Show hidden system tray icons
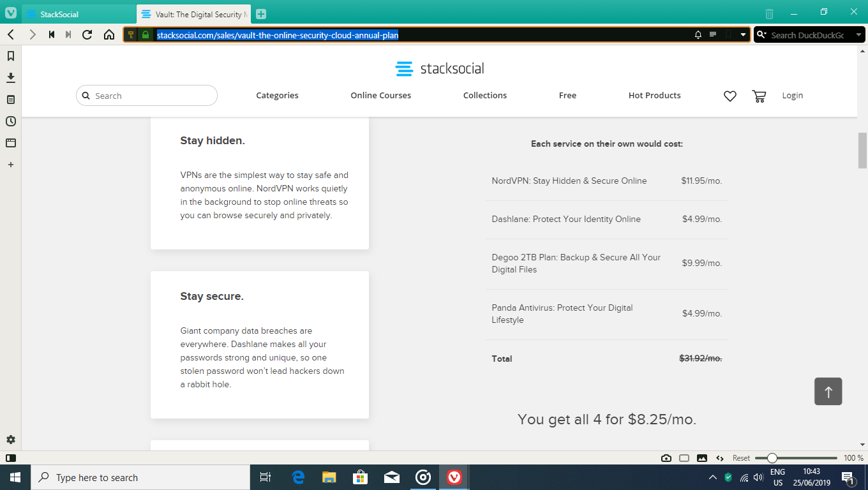Image resolution: width=868 pixels, height=490 pixels. click(x=713, y=477)
